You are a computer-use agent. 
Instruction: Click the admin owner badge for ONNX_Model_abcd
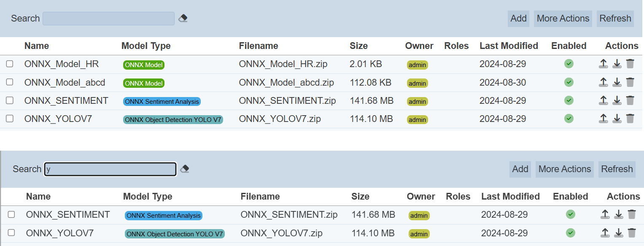click(418, 84)
